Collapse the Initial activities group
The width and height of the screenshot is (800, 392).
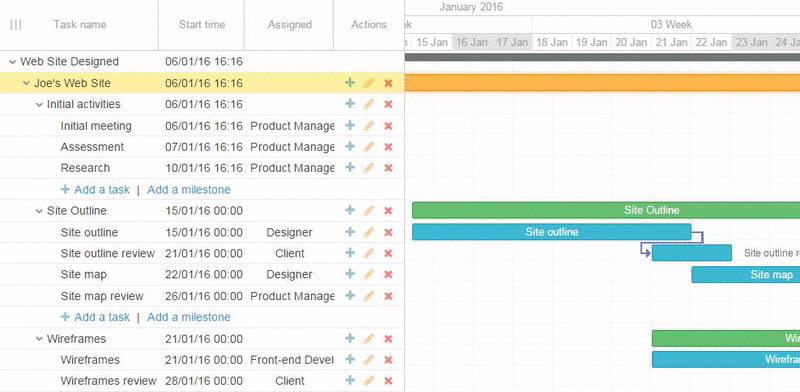click(39, 105)
